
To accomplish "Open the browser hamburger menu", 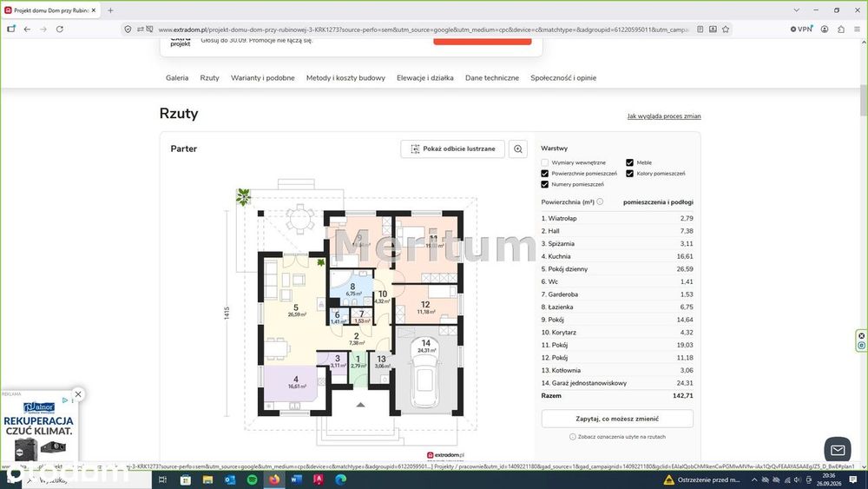I will pyautogui.click(x=857, y=29).
